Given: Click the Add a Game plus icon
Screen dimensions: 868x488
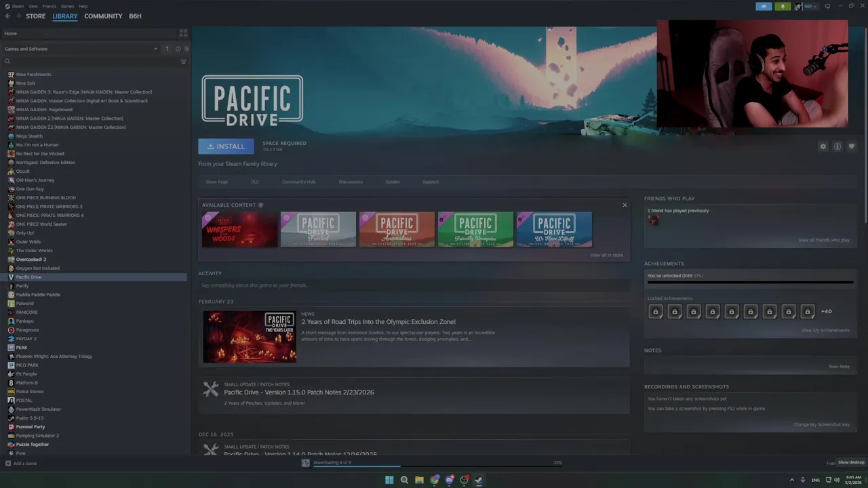Looking at the screenshot, I should tap(8, 464).
